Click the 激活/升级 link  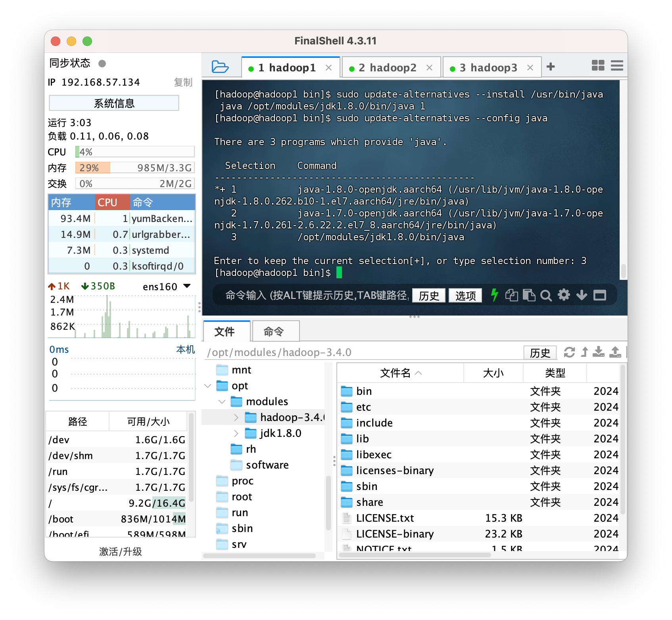pos(120,551)
